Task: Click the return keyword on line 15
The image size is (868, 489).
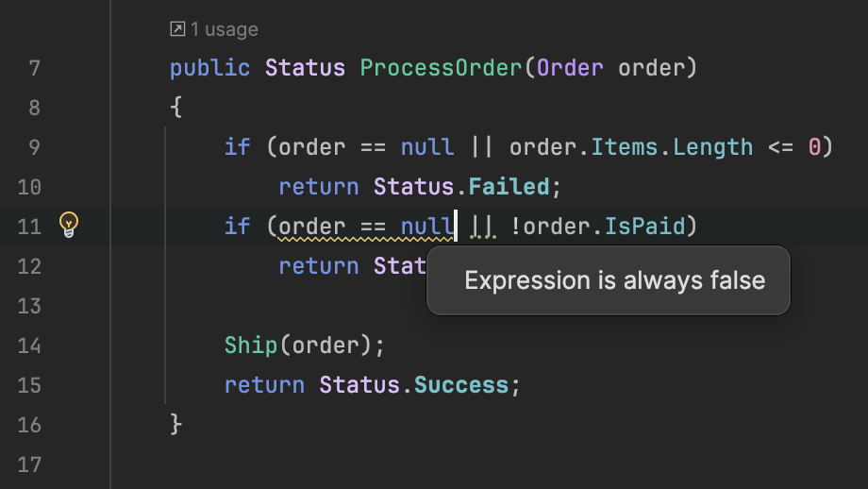Action: tap(264, 385)
